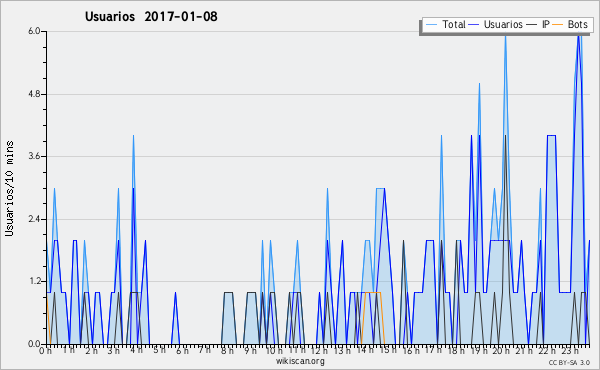
Task: Click the wikiscan.org text below chart
Action: tap(300, 361)
